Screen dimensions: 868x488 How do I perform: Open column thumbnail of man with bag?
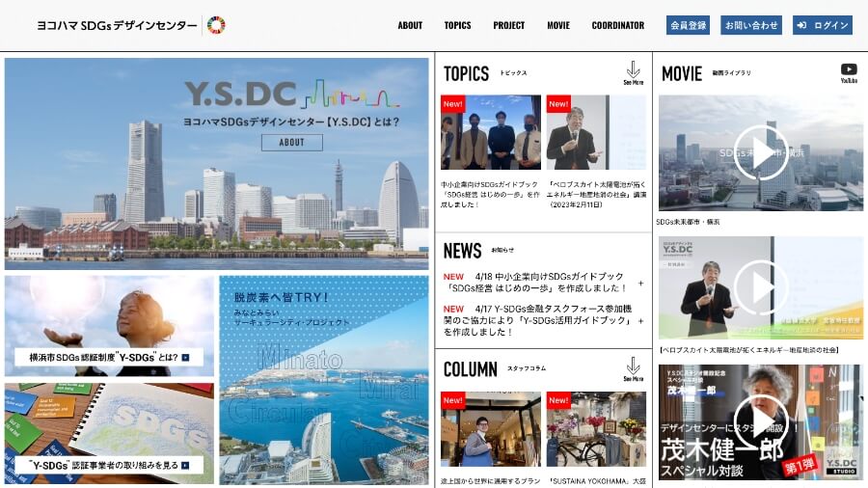(x=491, y=429)
